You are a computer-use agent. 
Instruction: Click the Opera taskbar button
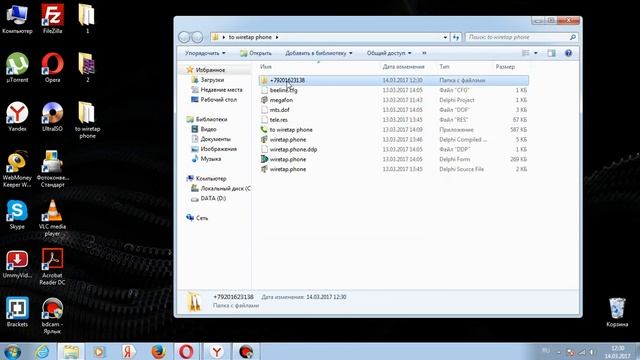[x=186, y=351]
